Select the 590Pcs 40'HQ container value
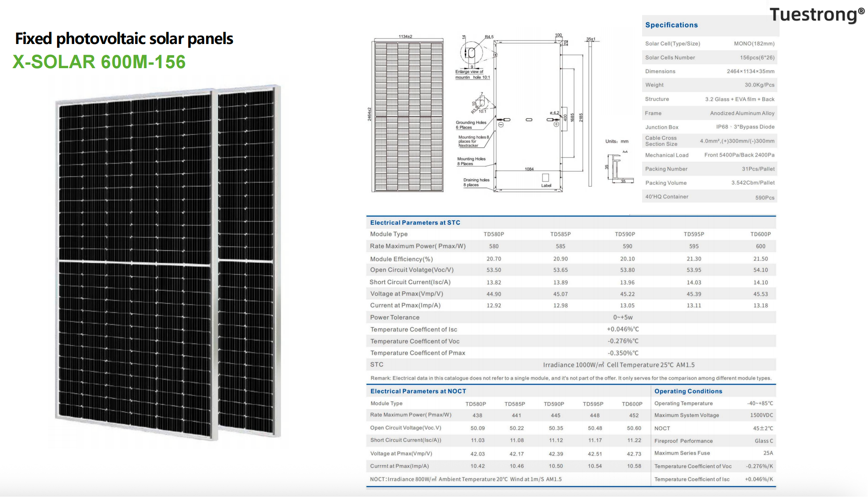The image size is (868, 497). click(765, 197)
